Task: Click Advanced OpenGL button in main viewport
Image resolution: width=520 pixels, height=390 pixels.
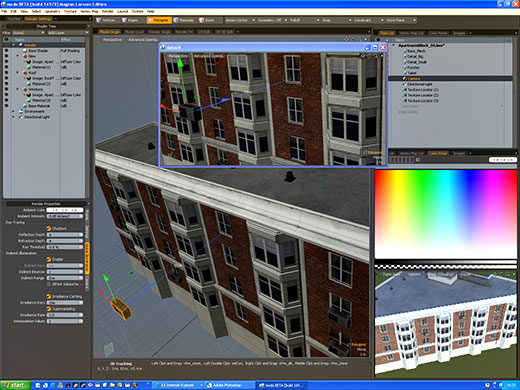Action: pyautogui.click(x=143, y=39)
